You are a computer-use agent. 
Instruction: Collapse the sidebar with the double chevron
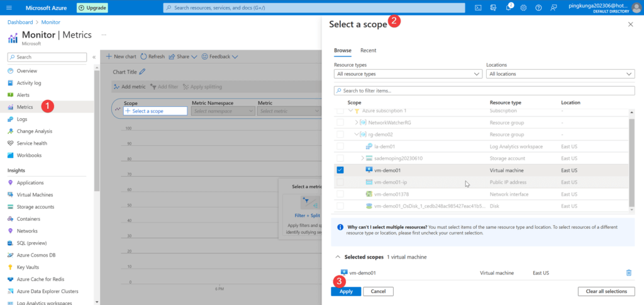pyautogui.click(x=94, y=57)
